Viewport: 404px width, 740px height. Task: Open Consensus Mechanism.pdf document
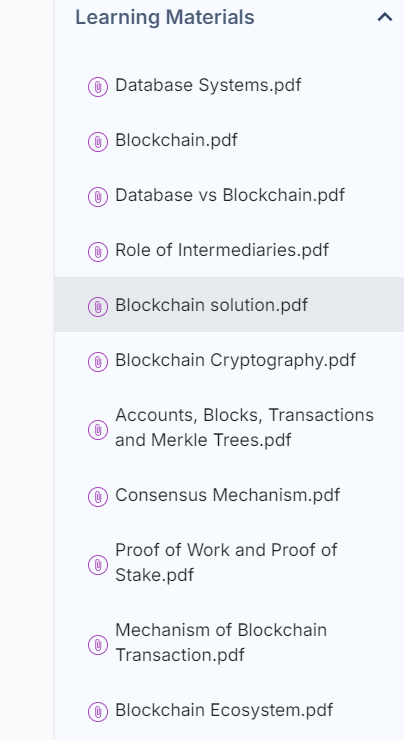[227, 495]
